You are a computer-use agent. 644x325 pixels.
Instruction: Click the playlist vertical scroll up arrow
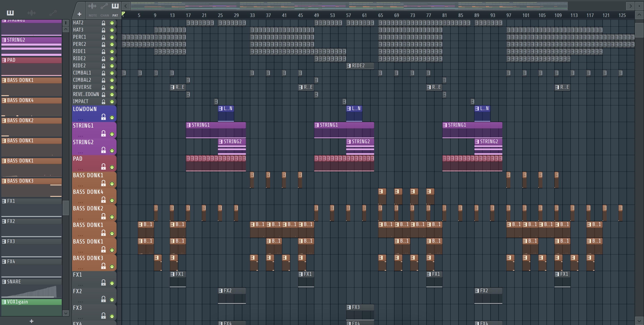pos(639,15)
